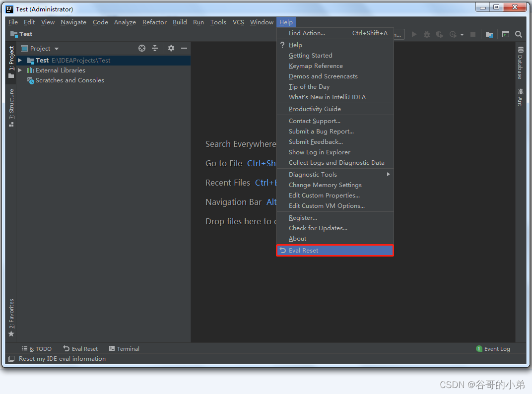Open the View menu
The width and height of the screenshot is (532, 394).
point(48,22)
